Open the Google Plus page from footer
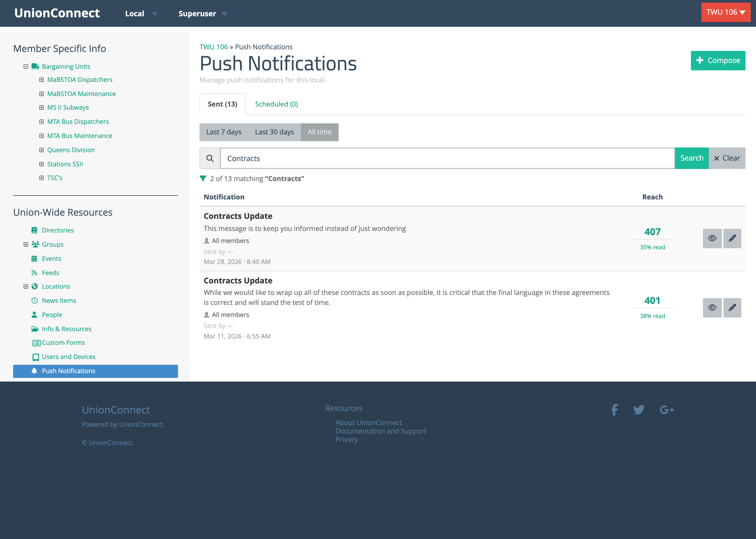The height and width of the screenshot is (539, 756). [667, 410]
